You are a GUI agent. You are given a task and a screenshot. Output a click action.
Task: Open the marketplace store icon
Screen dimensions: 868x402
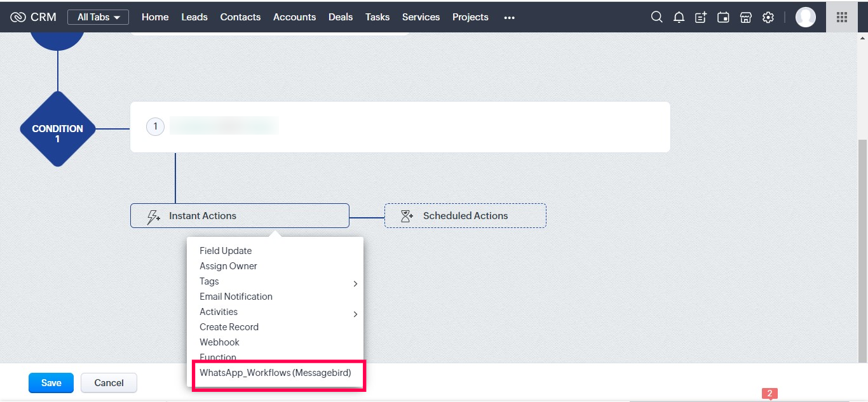746,17
